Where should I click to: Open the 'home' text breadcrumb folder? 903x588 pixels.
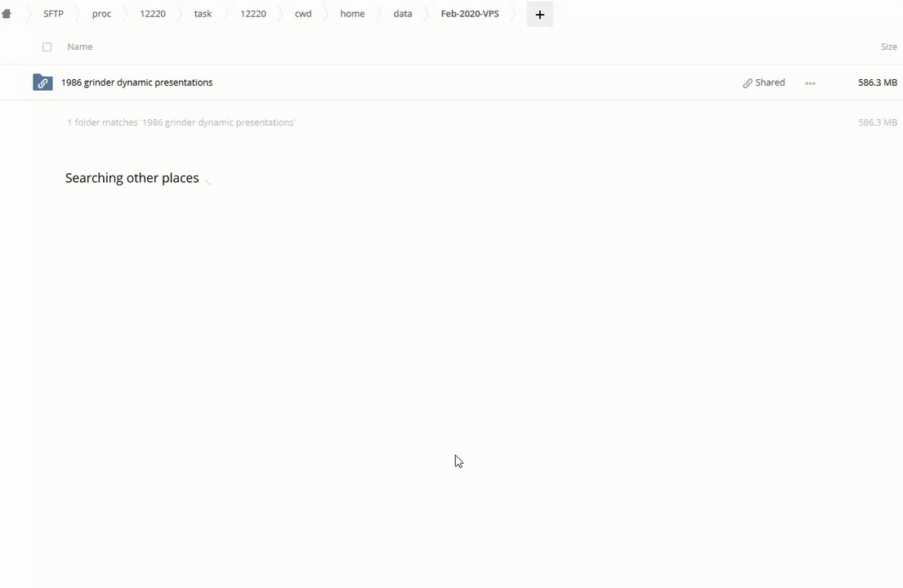tap(352, 14)
